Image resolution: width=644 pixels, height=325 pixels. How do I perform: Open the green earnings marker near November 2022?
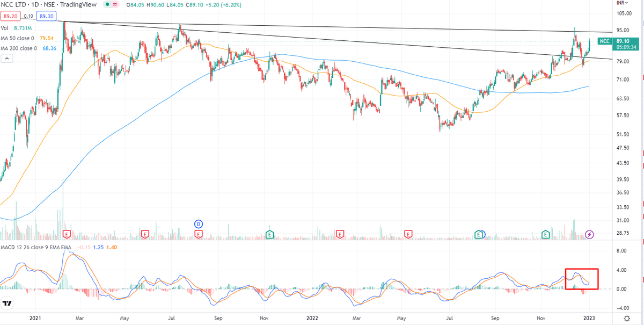point(546,234)
